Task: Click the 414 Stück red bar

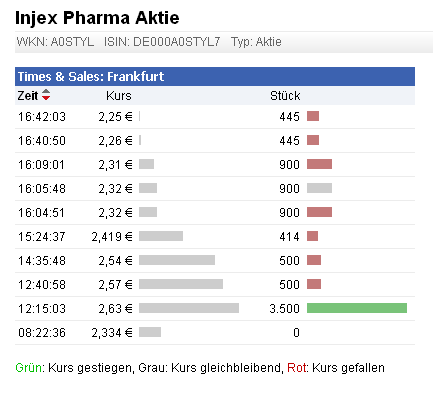Action: coord(312,236)
